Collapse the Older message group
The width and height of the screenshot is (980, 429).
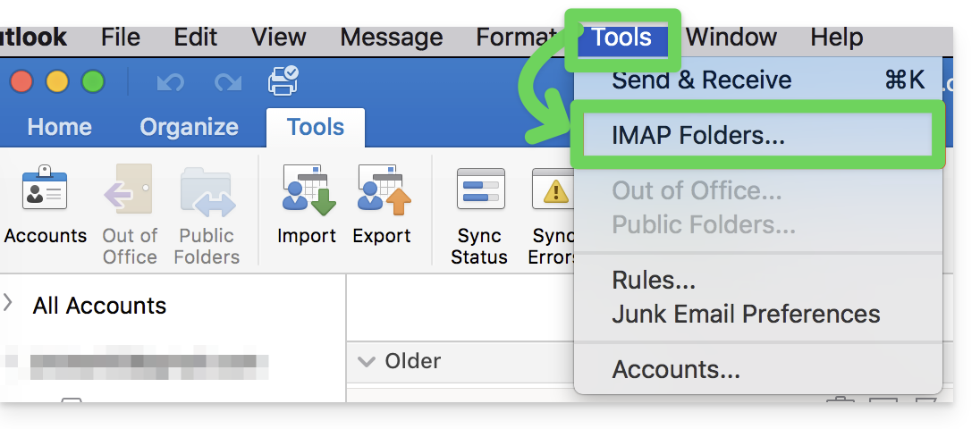pos(365,361)
